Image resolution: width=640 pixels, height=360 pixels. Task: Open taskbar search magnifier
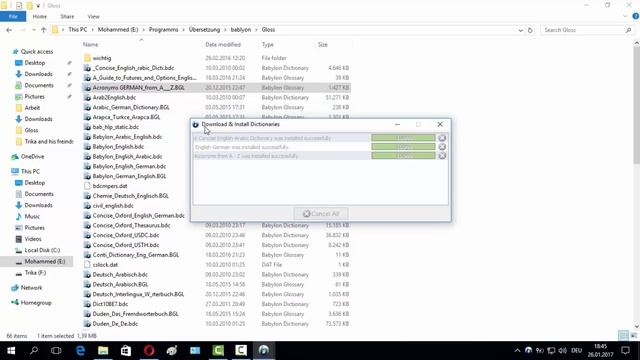coord(34,350)
